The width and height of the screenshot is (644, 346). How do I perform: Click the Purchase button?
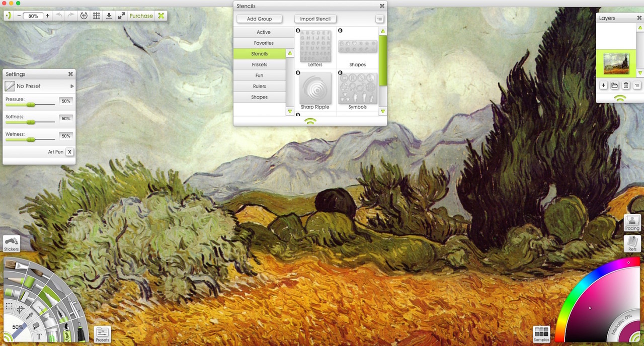(141, 16)
